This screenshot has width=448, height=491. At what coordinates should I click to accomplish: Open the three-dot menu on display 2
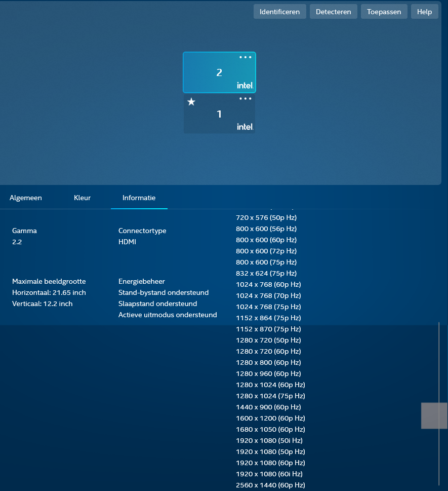click(x=246, y=56)
